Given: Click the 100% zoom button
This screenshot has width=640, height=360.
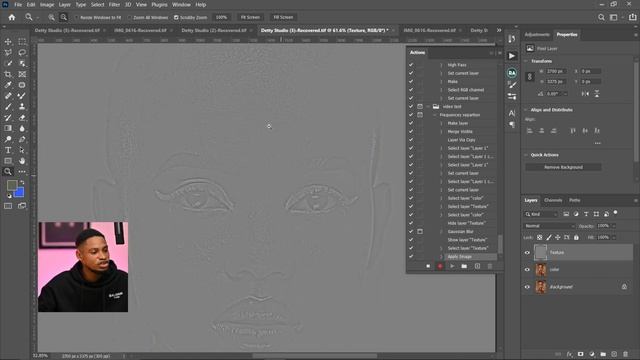Looking at the screenshot, I should click(221, 18).
